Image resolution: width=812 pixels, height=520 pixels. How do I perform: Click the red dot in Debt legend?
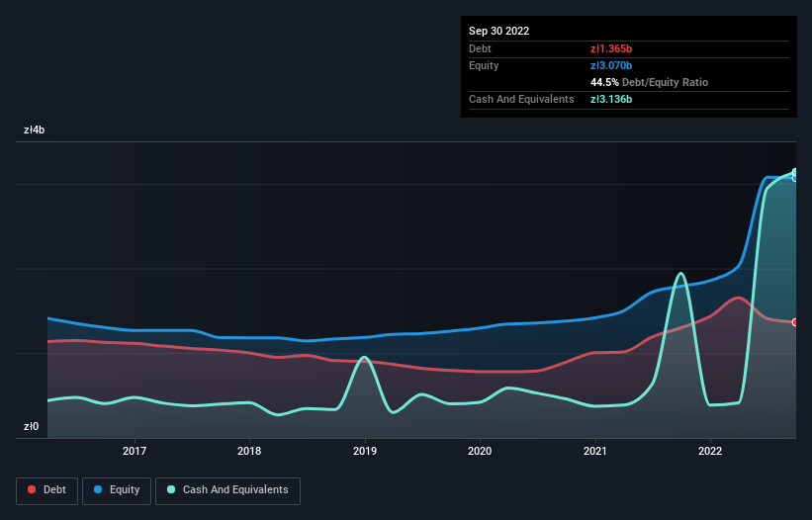(32, 489)
